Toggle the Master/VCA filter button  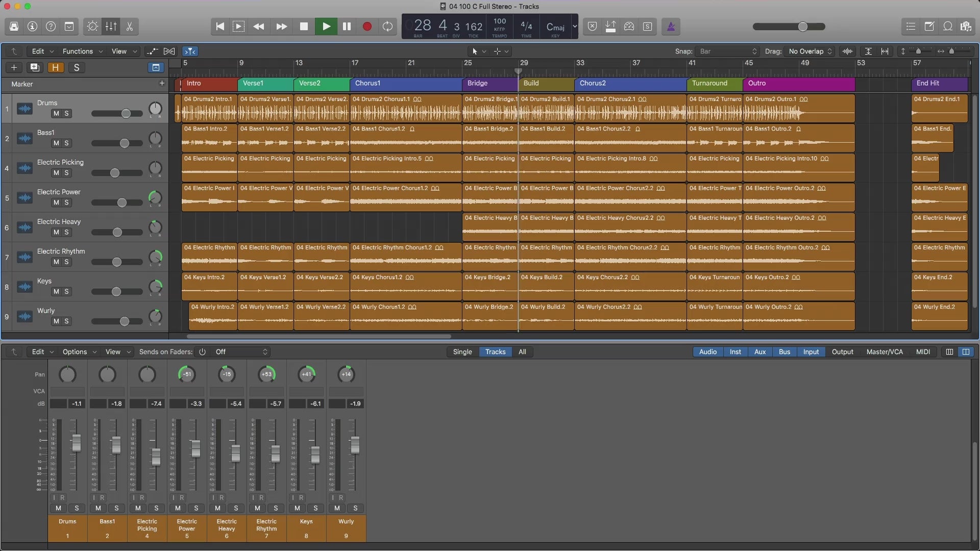885,352
